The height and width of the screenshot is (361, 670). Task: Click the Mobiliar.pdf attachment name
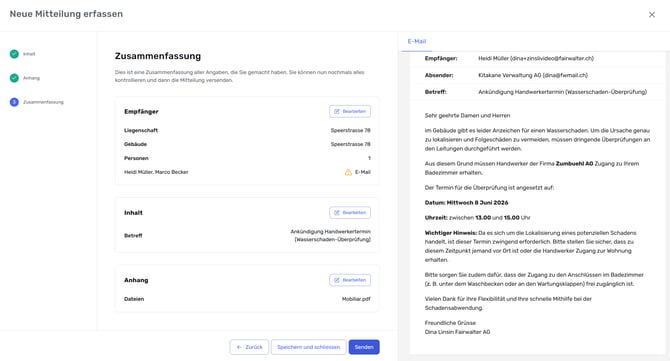point(356,299)
